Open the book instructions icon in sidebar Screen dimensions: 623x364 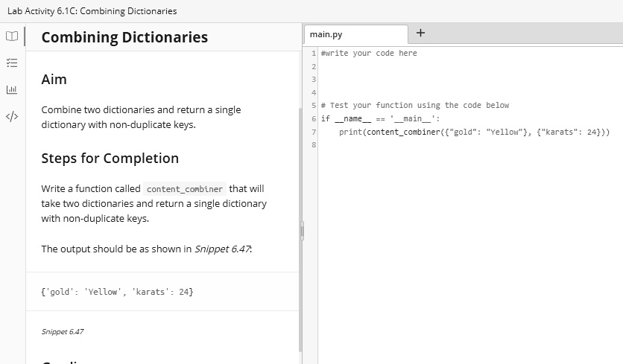(x=12, y=36)
